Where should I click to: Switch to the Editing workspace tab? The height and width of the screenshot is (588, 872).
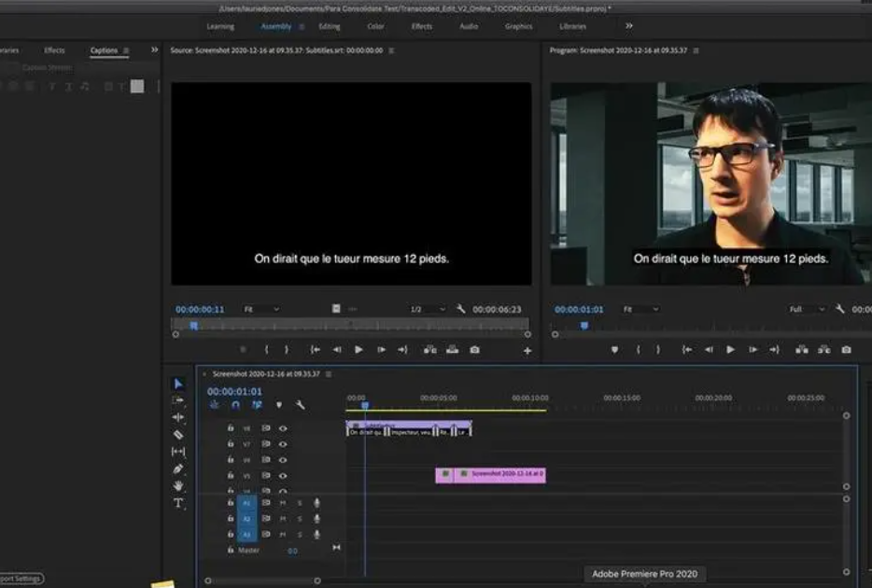tap(330, 26)
